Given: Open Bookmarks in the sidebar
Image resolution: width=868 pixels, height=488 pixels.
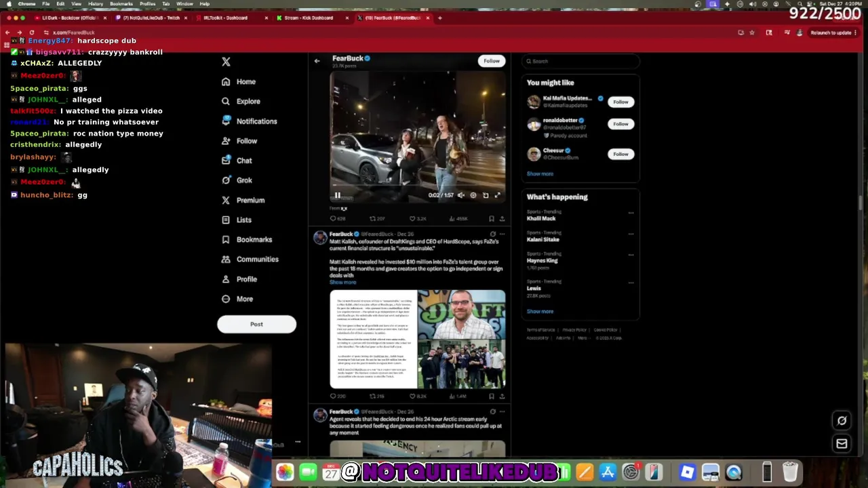Looking at the screenshot, I should pyautogui.click(x=247, y=239).
